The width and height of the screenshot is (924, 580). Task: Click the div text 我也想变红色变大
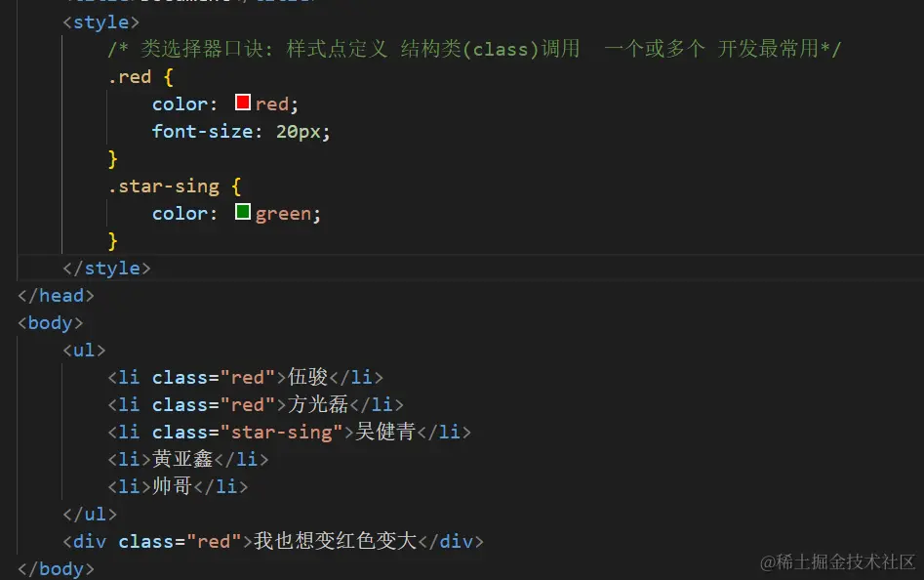pyautogui.click(x=335, y=541)
